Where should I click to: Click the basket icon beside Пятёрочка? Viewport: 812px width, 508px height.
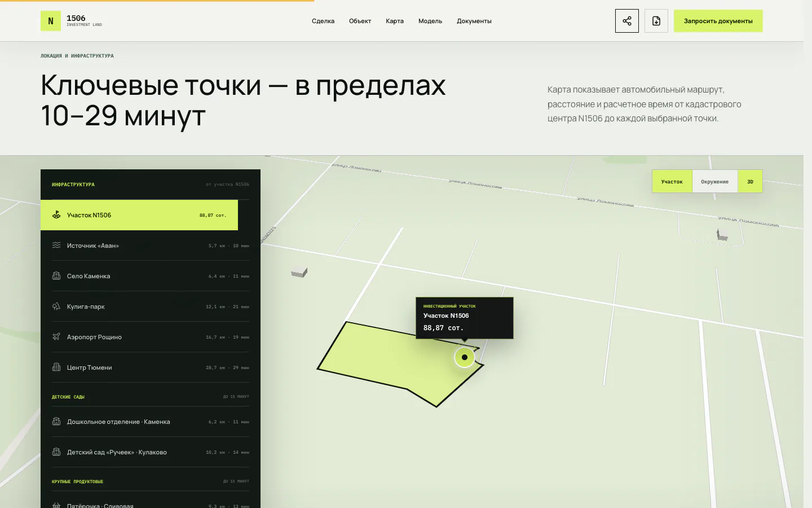point(56,505)
